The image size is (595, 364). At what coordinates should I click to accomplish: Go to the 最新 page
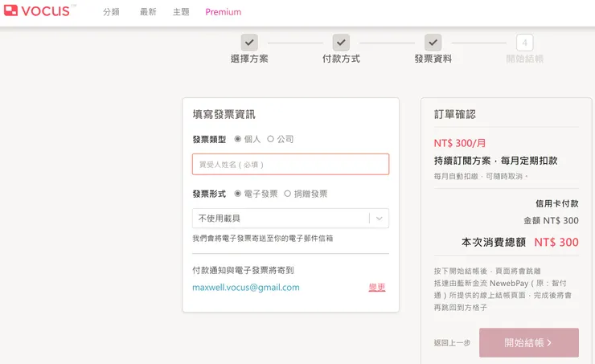[148, 12]
